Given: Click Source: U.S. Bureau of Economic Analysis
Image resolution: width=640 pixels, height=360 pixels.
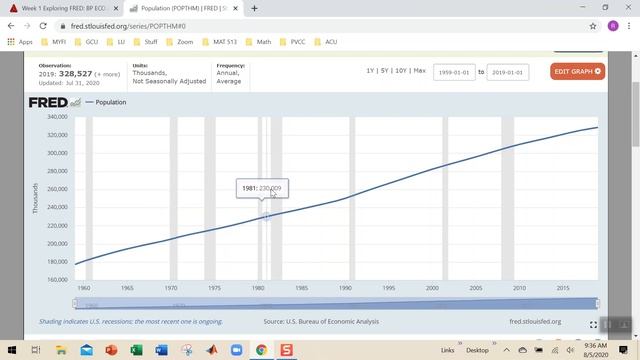Looking at the screenshot, I should tap(321, 322).
